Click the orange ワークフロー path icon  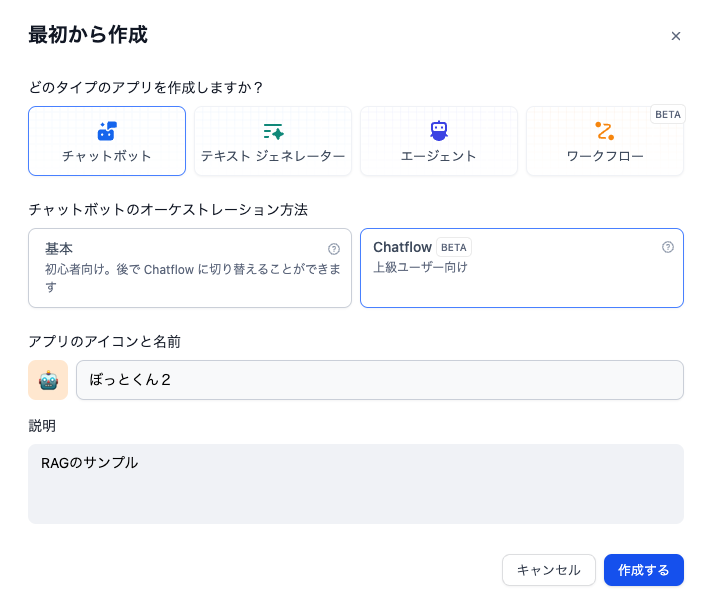tap(604, 131)
